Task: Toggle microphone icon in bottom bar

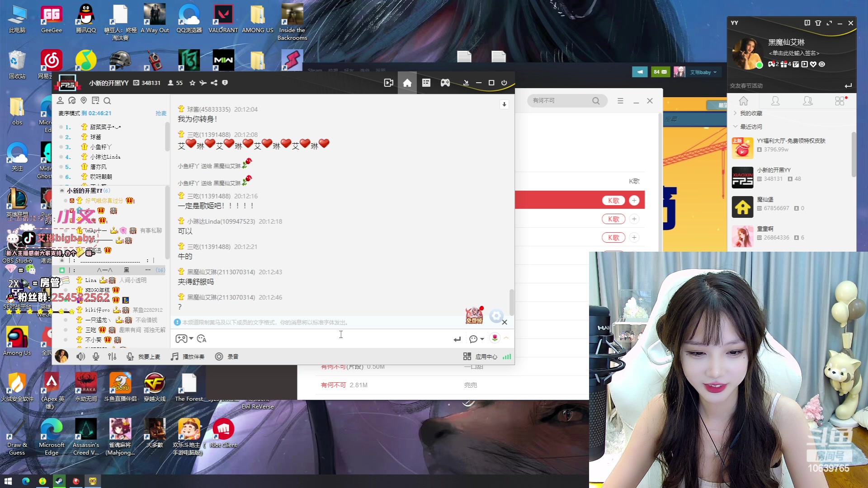Action: pyautogui.click(x=96, y=357)
